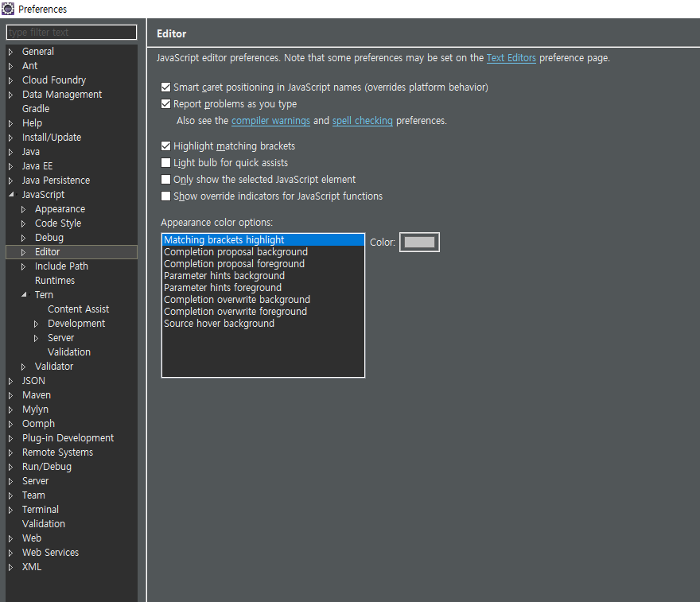Enable Show override indicators for JavaScript functions

click(x=165, y=196)
